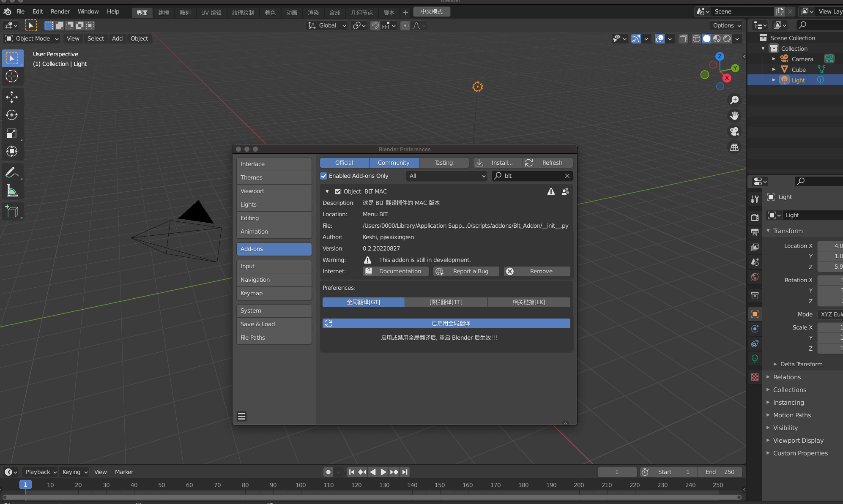Image resolution: width=843 pixels, height=504 pixels.
Task: Toggle the Testing add-ons filter
Action: [x=444, y=163]
